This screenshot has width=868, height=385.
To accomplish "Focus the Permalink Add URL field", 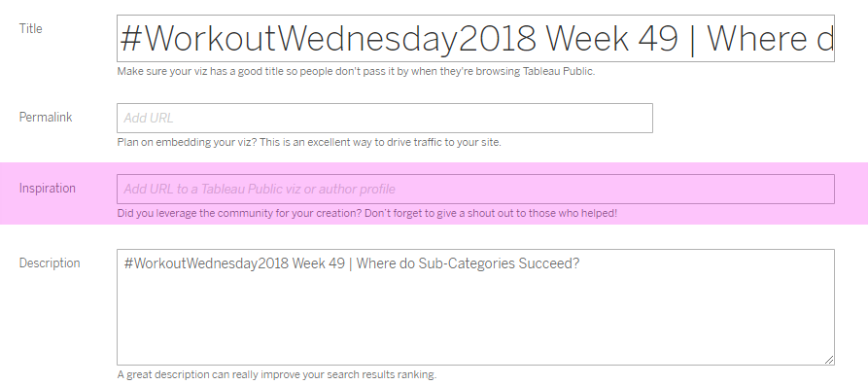I will pos(385,118).
